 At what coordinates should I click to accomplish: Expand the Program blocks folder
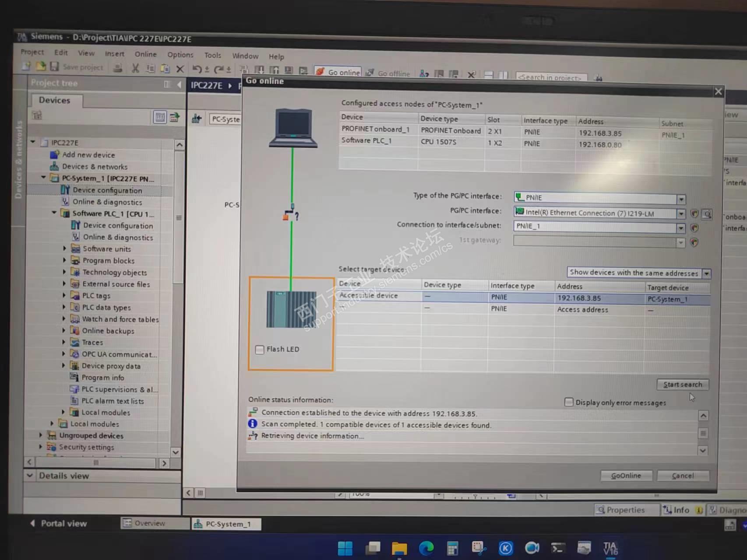64,260
